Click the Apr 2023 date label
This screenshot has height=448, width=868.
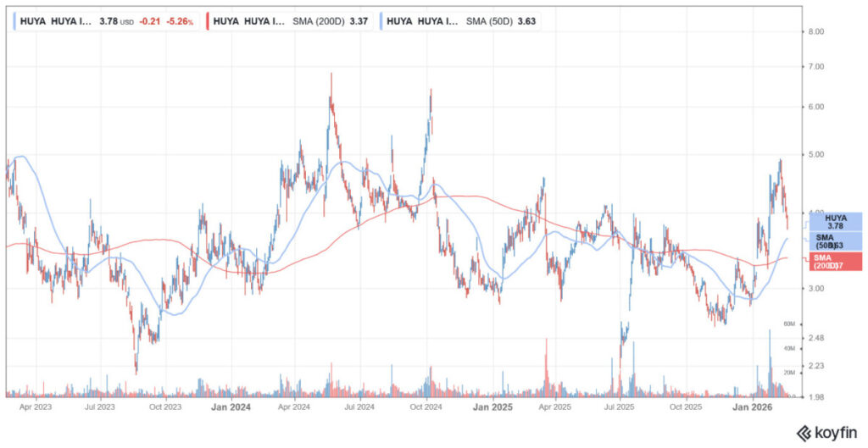click(34, 407)
